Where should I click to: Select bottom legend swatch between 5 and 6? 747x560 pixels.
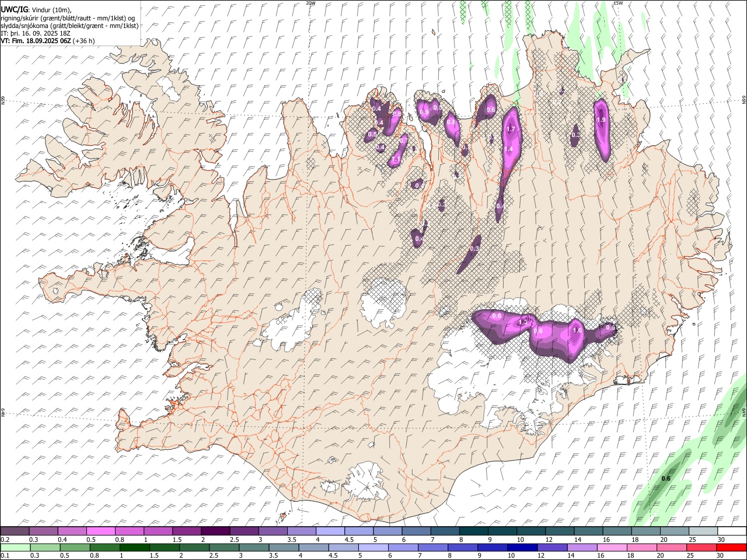[374, 548]
